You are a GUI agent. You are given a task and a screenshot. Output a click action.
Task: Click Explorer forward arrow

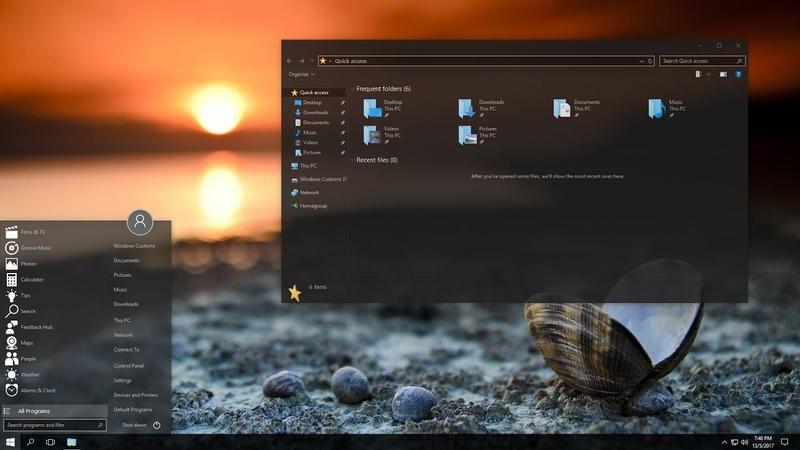tap(302, 61)
